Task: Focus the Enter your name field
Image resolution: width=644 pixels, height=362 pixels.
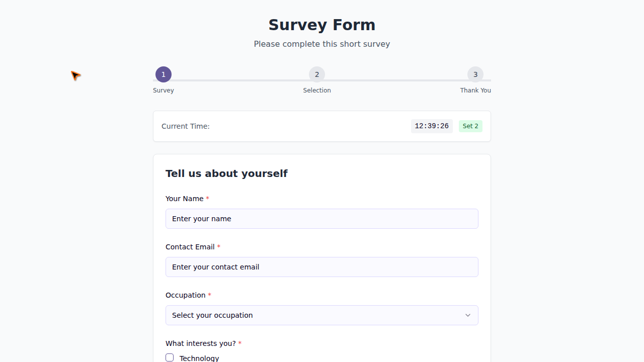Action: click(322, 219)
